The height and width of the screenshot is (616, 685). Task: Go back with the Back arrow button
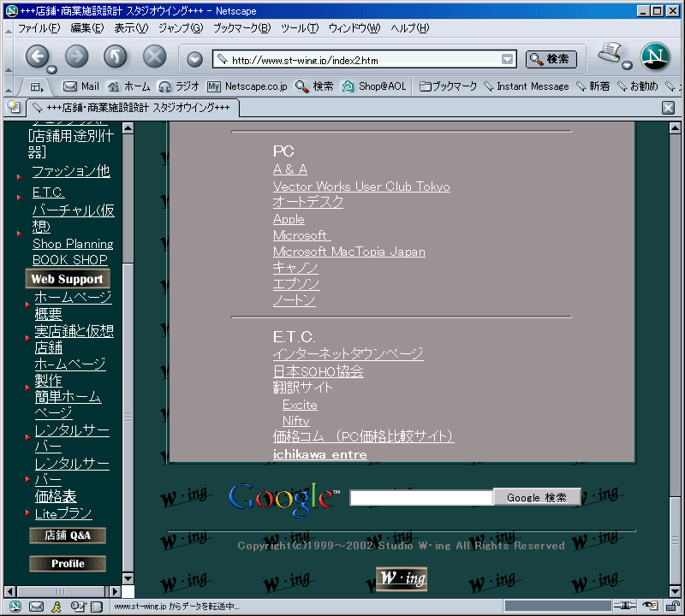click(38, 56)
